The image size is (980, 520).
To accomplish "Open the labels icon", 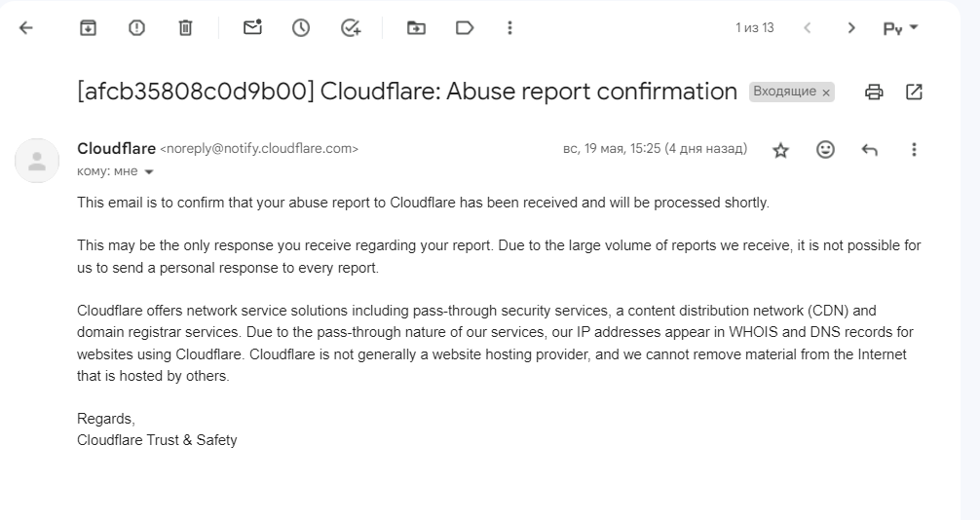I will (465, 28).
